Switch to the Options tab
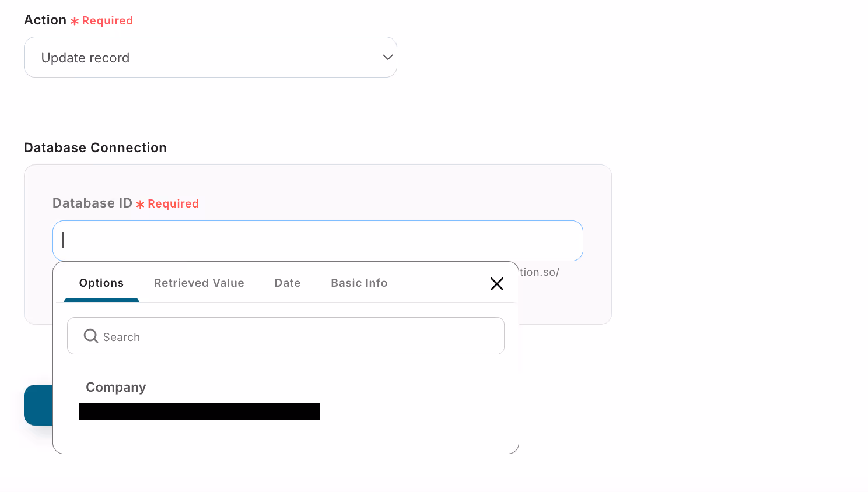 click(101, 283)
